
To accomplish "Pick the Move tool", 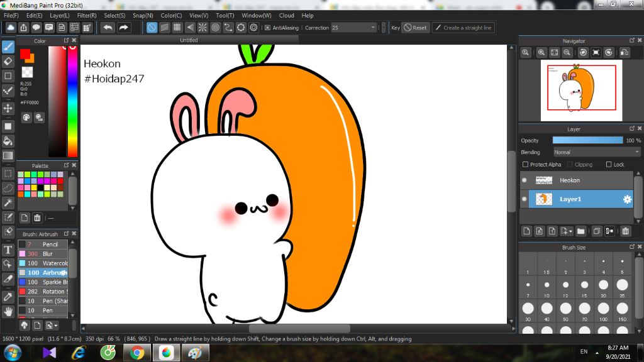I will [8, 108].
